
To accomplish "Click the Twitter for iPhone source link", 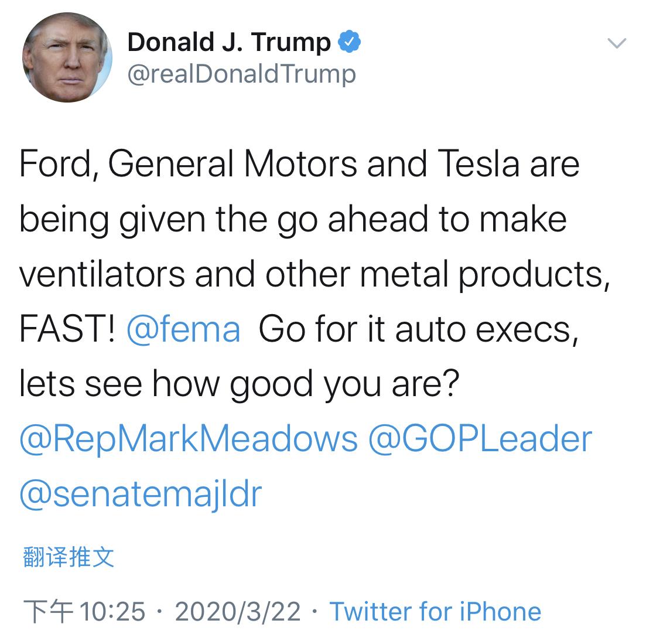I will coord(435,612).
